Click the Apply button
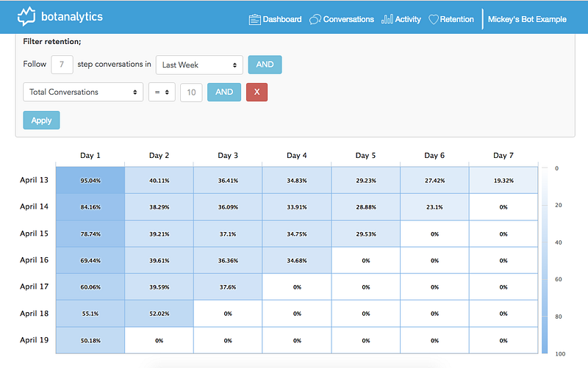Screen dimensions: 588x368 pyautogui.click(x=41, y=120)
